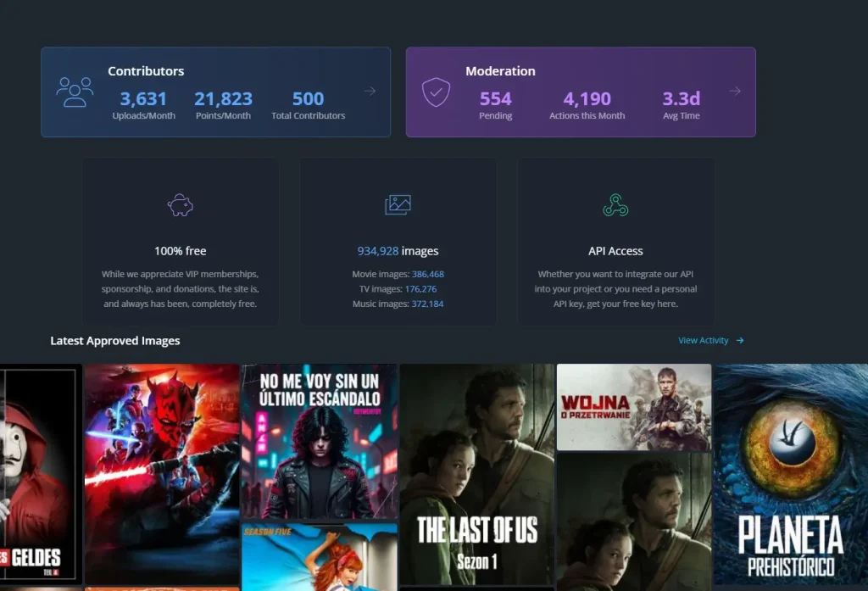Open Music images count 372,184
Screen dimensions: 868x591
[x=427, y=304]
